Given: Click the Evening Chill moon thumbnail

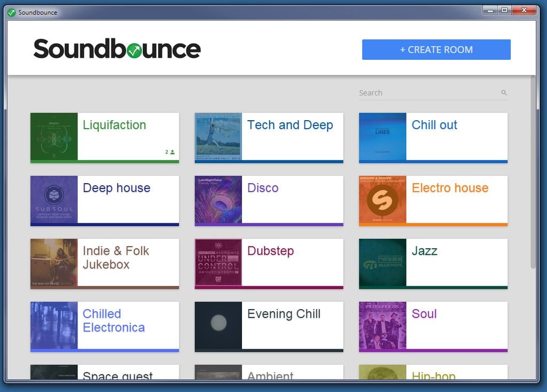Looking at the screenshot, I should (218, 325).
